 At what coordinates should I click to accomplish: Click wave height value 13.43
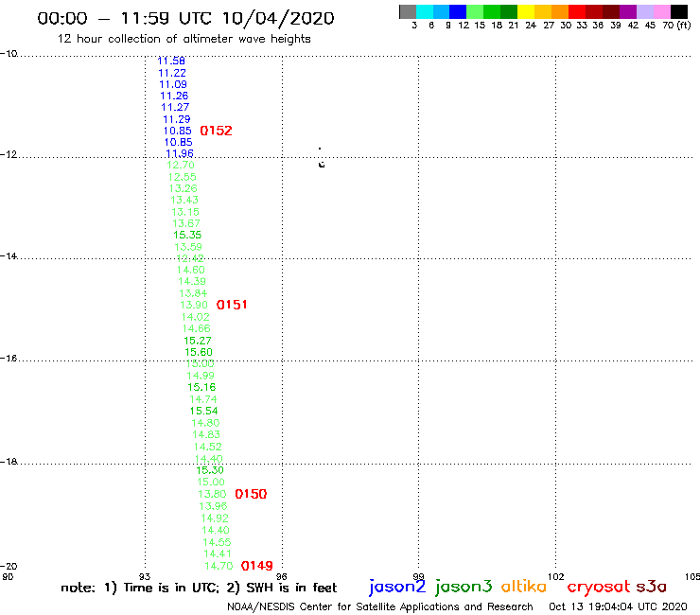184,200
